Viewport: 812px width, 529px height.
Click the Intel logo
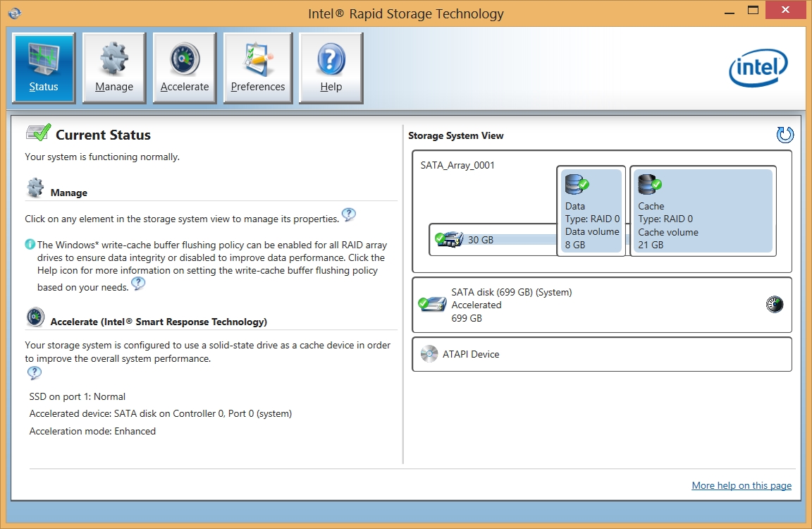[758, 68]
